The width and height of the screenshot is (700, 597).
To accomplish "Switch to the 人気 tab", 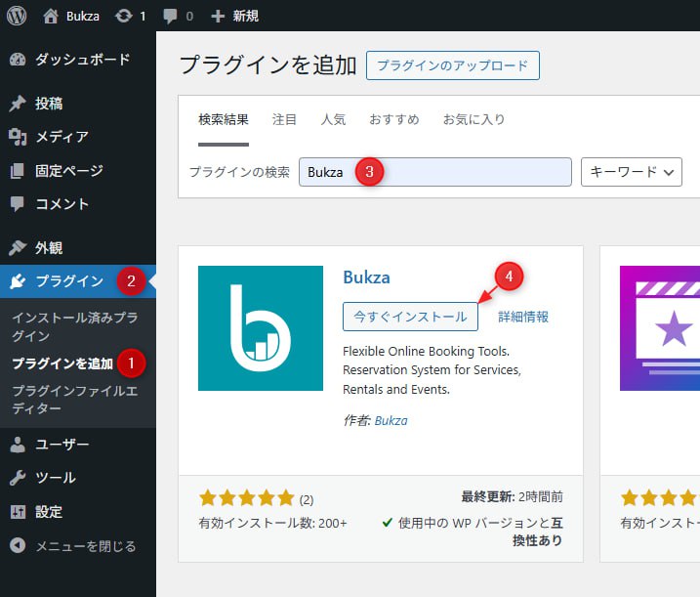I will click(333, 120).
